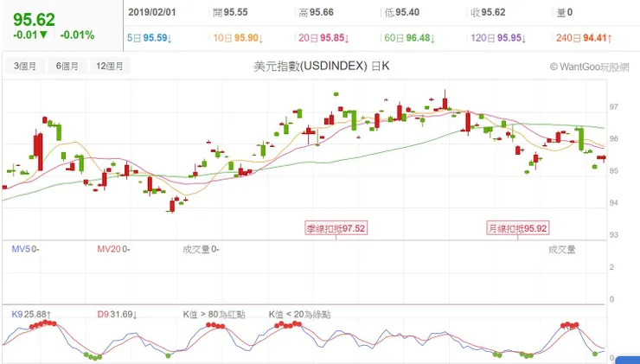Click the low value 低95.40

[402, 12]
